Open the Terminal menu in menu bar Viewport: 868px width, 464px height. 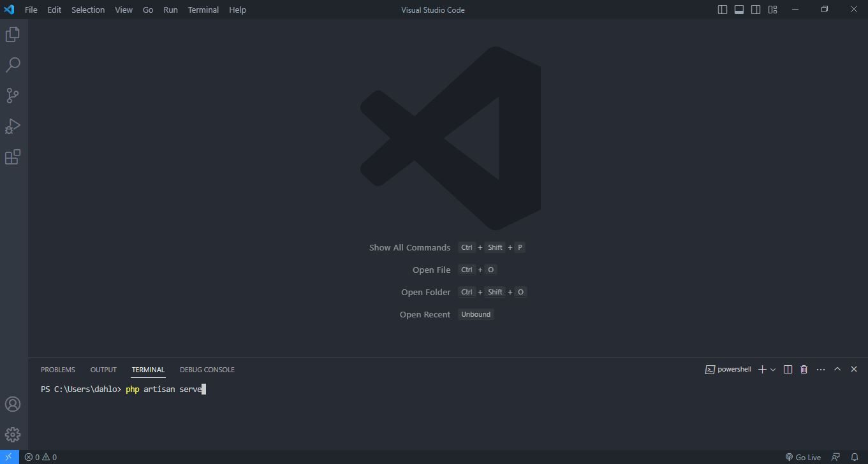coord(203,10)
